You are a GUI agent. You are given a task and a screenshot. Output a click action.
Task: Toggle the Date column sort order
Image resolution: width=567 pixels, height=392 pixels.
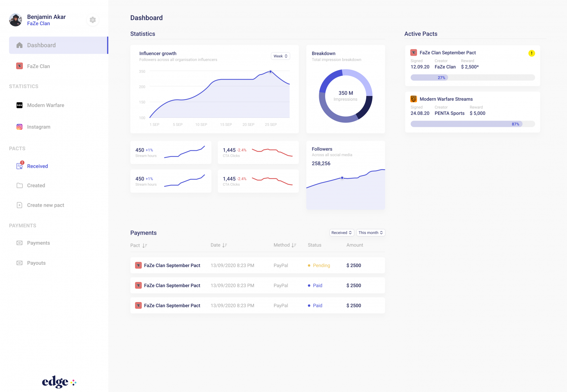(224, 245)
